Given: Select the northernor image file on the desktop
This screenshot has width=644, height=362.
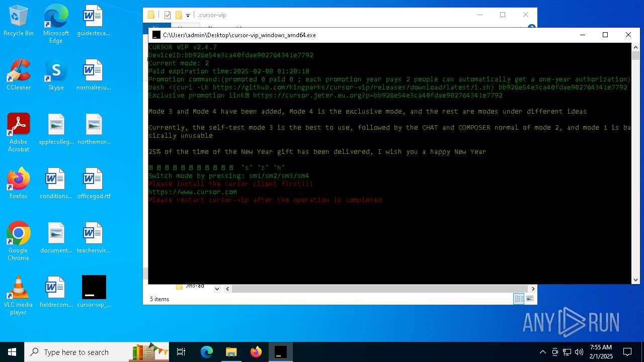Looking at the screenshot, I should click(94, 130).
